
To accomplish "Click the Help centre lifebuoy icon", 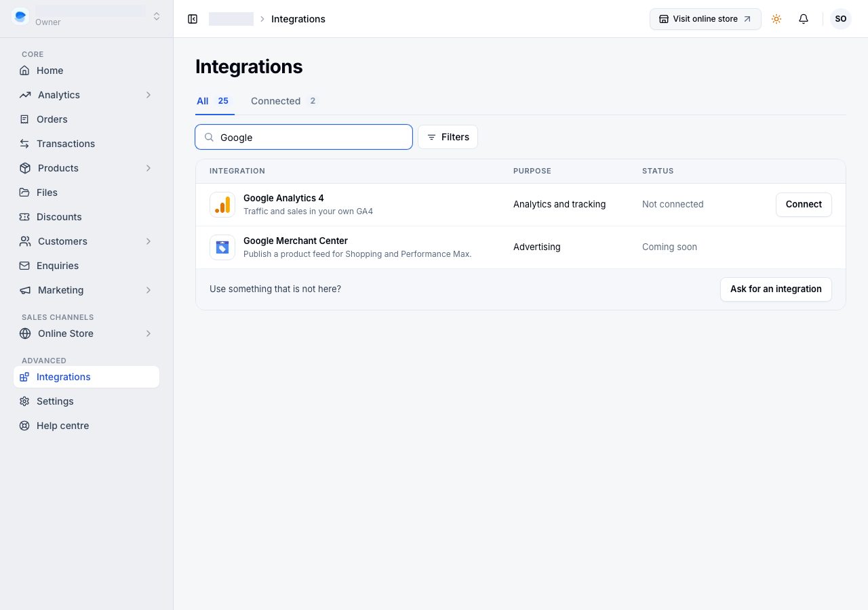I will click(24, 426).
